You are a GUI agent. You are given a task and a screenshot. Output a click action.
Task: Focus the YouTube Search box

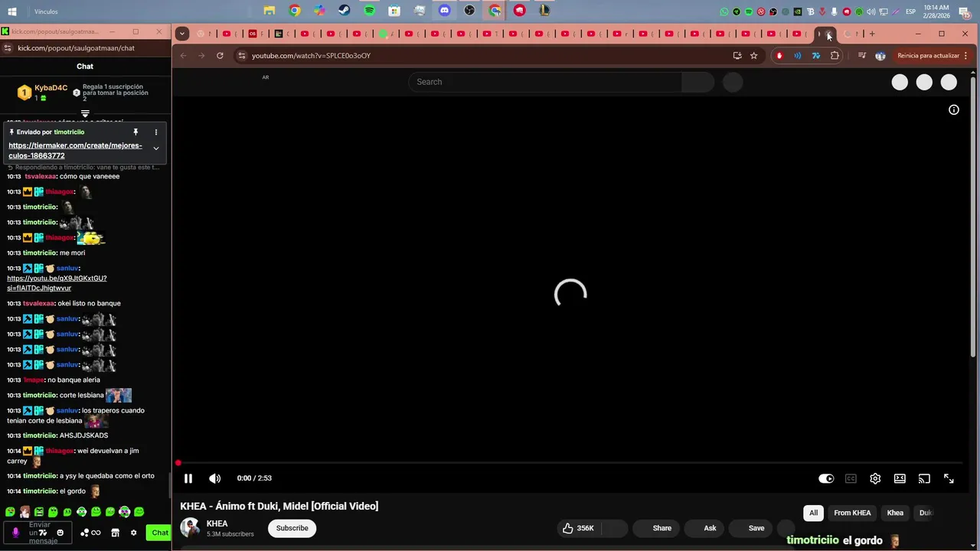545,82
